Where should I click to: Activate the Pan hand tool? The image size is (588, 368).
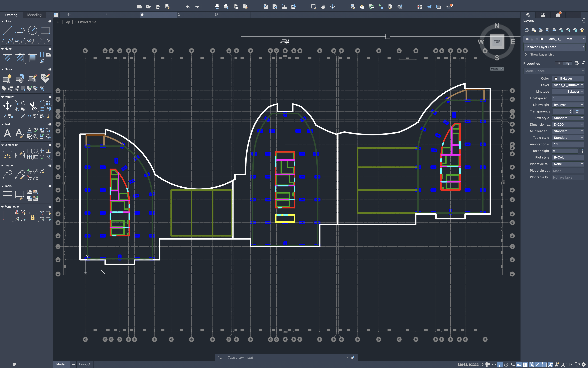(323, 7)
